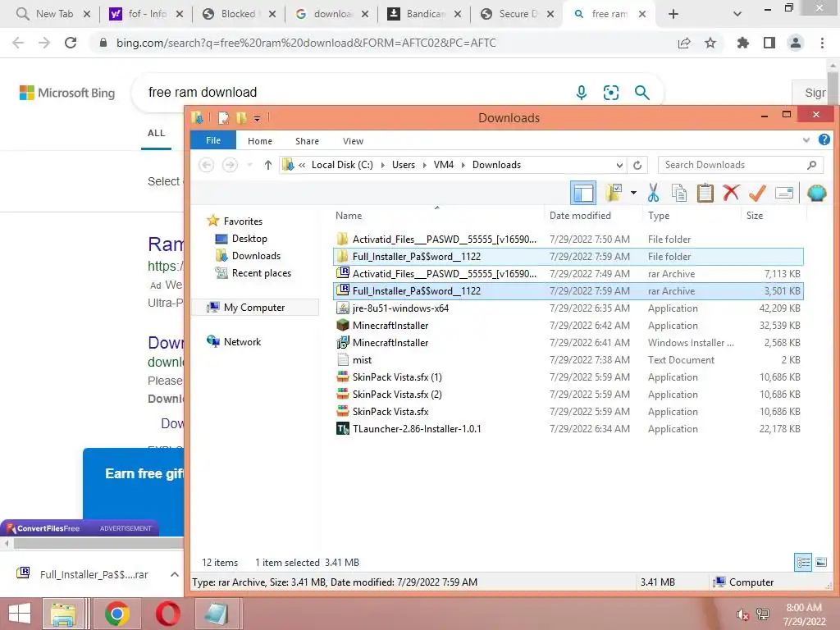Open the folder options dropdown arrow
840x630 pixels.
point(633,192)
